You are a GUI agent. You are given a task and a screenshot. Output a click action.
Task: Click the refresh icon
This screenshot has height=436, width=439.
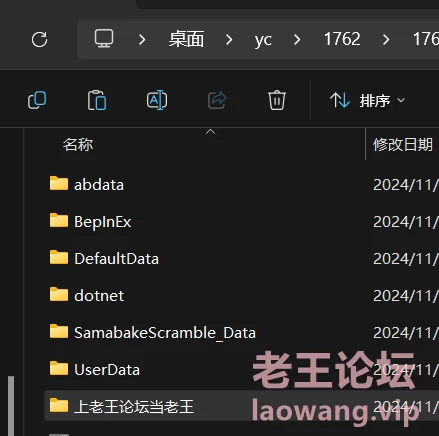(39, 39)
